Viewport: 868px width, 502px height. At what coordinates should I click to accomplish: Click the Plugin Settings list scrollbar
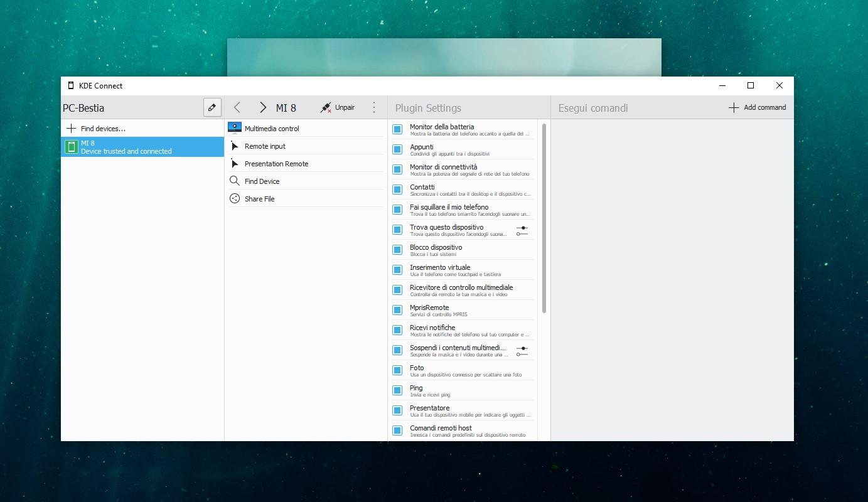(x=544, y=218)
